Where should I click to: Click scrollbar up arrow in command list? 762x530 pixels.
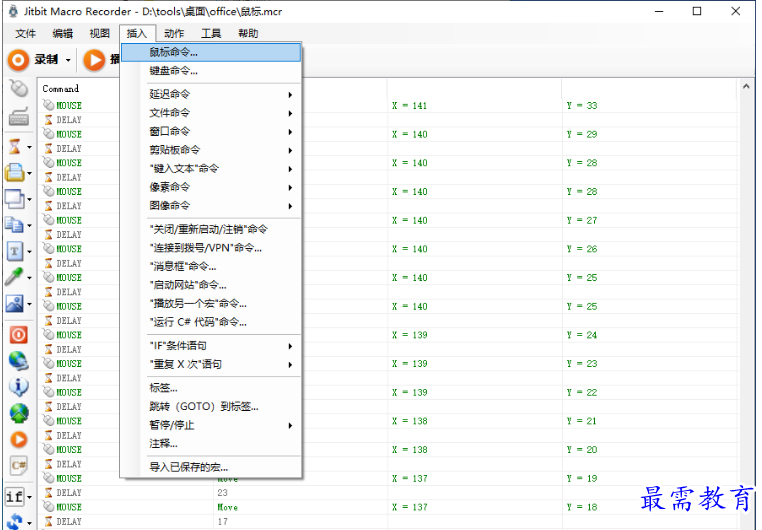coord(746,86)
